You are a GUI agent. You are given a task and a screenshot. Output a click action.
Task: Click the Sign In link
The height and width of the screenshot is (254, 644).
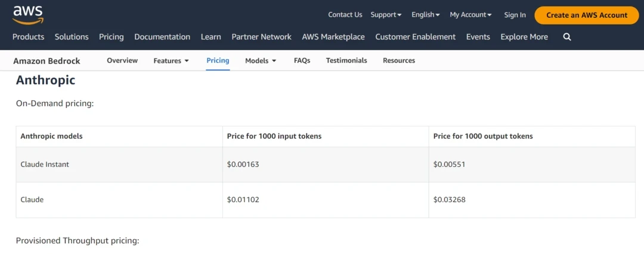click(x=515, y=15)
